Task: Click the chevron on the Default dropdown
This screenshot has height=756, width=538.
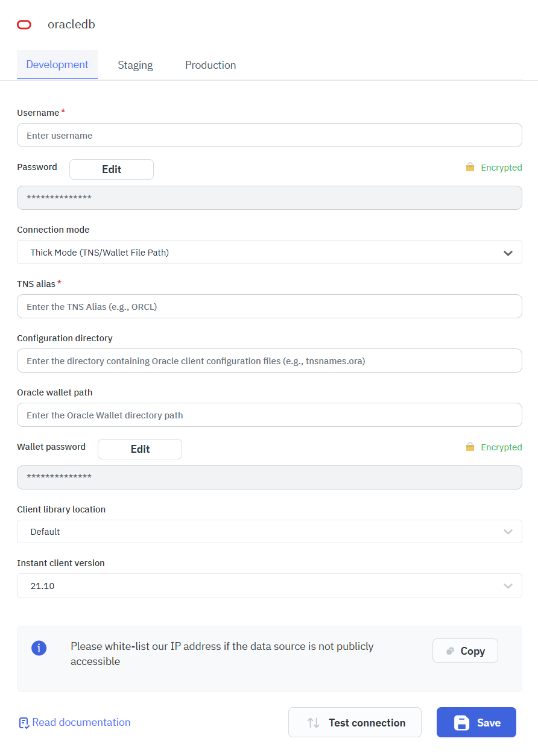Action: click(x=508, y=532)
